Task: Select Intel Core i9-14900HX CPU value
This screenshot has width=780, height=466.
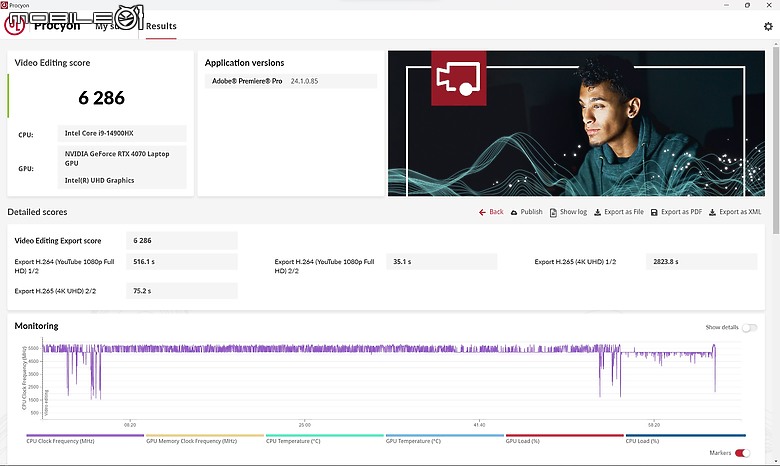Action: 122,133
